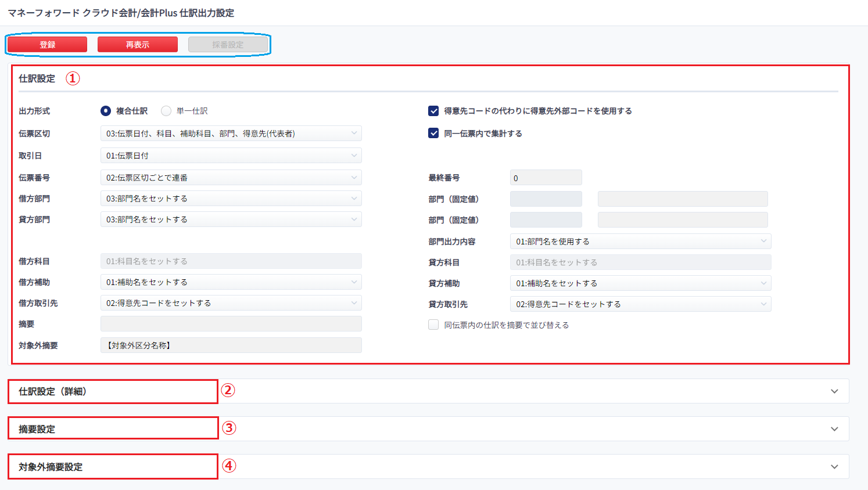This screenshot has height=490, width=868.
Task: Click the 対象外摘要 input field
Action: point(231,345)
